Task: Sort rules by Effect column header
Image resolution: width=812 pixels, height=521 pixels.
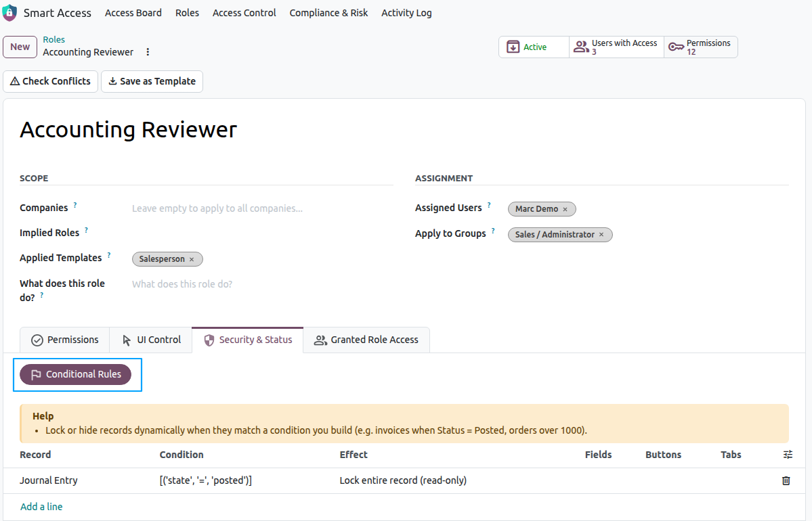Action: click(x=354, y=455)
